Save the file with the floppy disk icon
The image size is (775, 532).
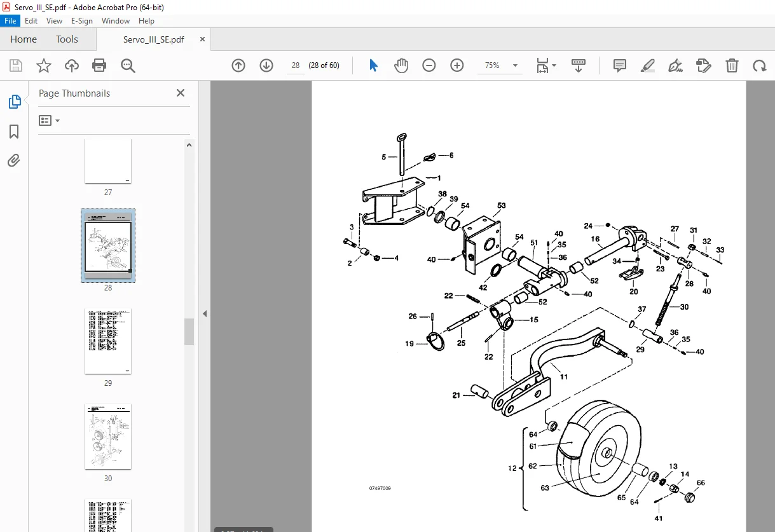pyautogui.click(x=16, y=65)
